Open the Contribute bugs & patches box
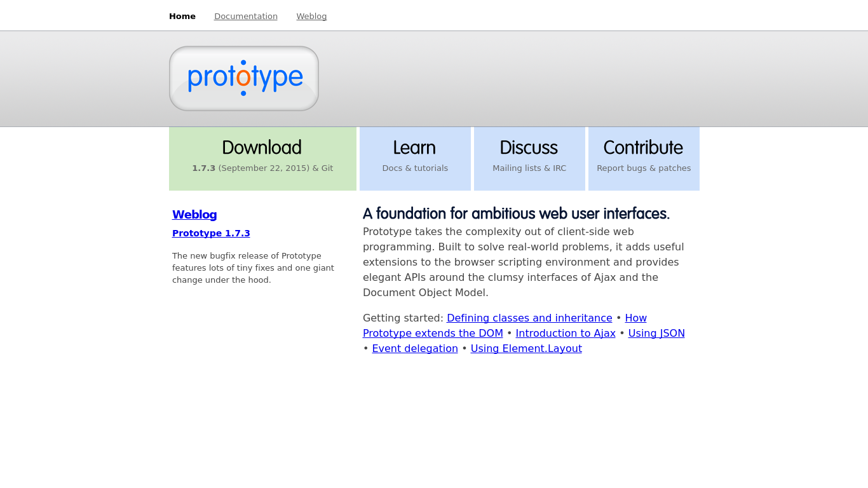 point(644,159)
